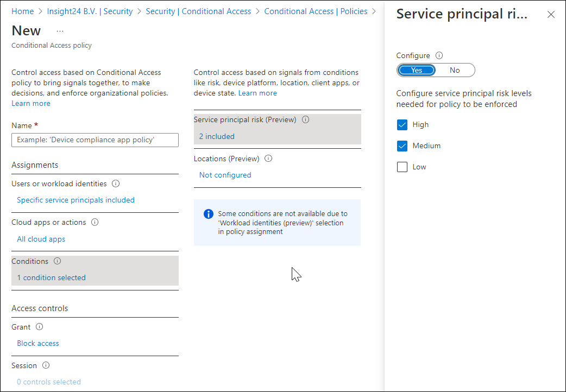
Task: Click Learn more under policy description
Action: tap(31, 104)
